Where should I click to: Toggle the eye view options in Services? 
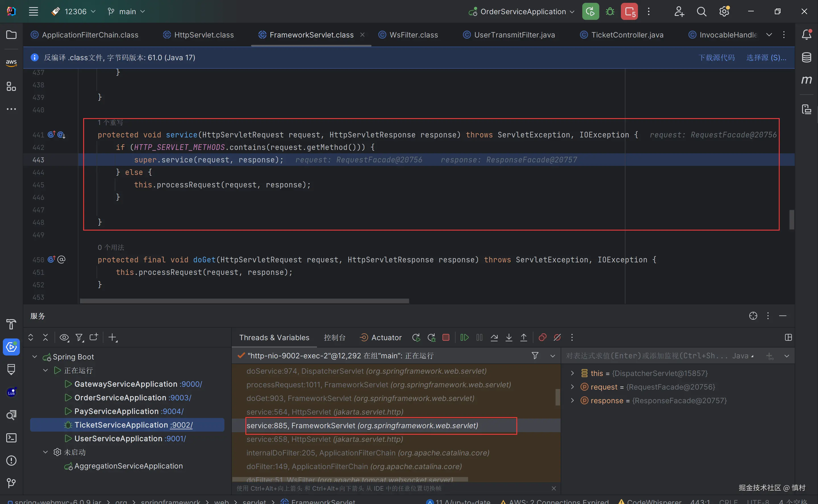coord(64,337)
